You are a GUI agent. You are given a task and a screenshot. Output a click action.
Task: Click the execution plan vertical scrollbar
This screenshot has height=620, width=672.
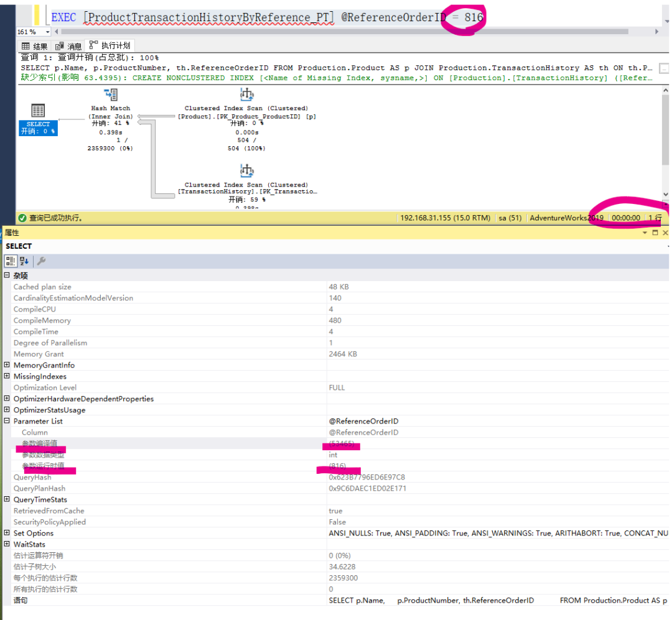click(665, 129)
